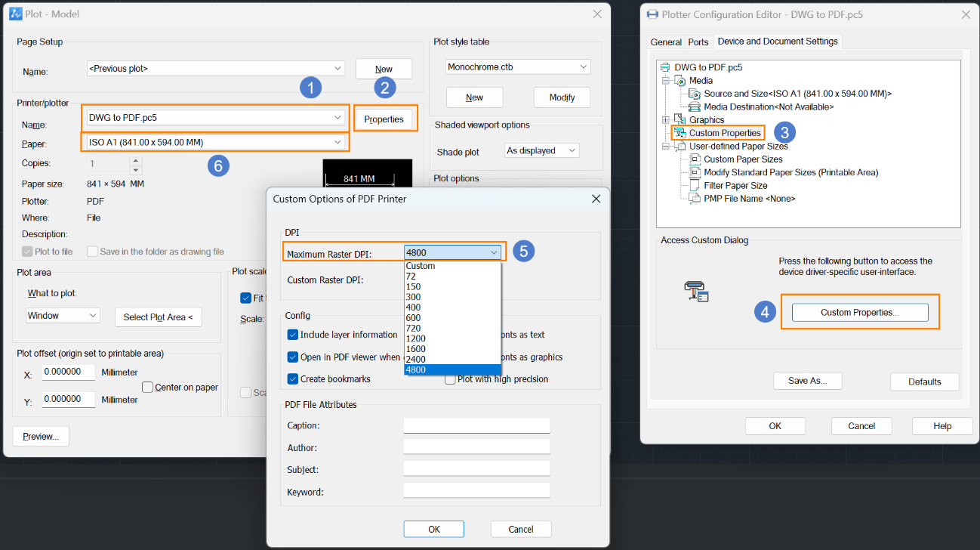The width and height of the screenshot is (980, 550).
Task: Click the Custom Paper Sizes tree icon
Action: (x=695, y=159)
